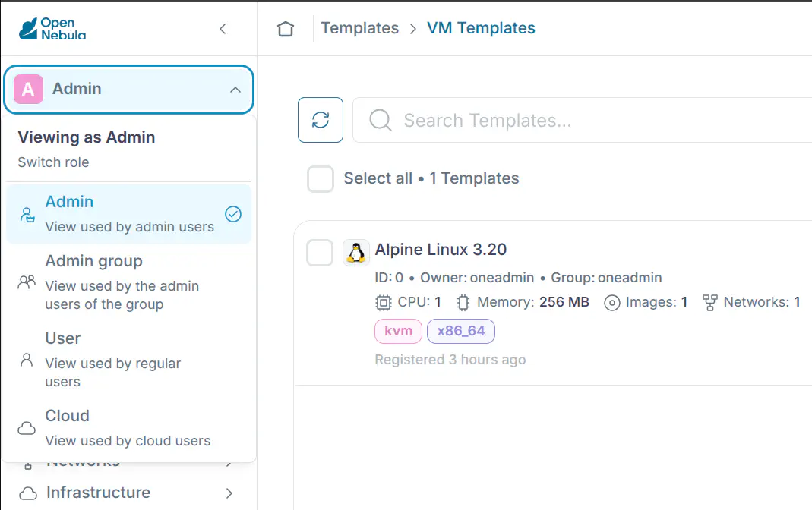Click the OpenNebula logo
Image resolution: width=812 pixels, height=510 pixels.
tap(52, 29)
